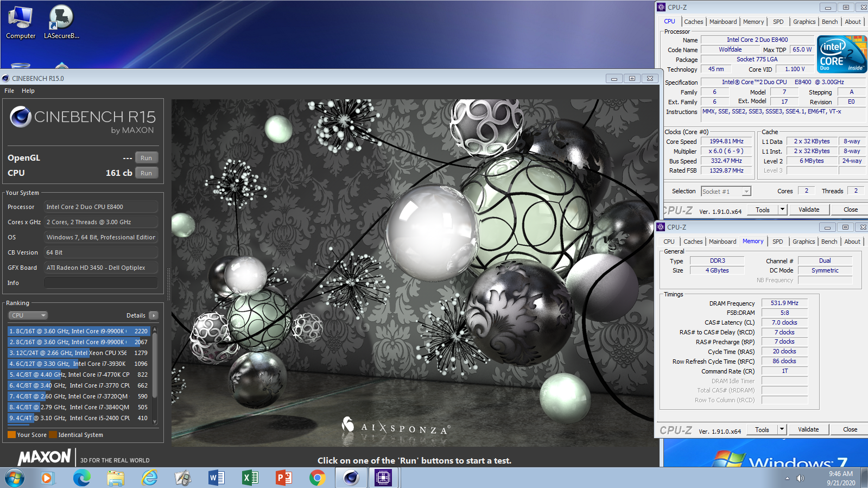Image resolution: width=868 pixels, height=488 pixels.
Task: Click Close button in lower CPU-Z window
Action: (x=850, y=429)
